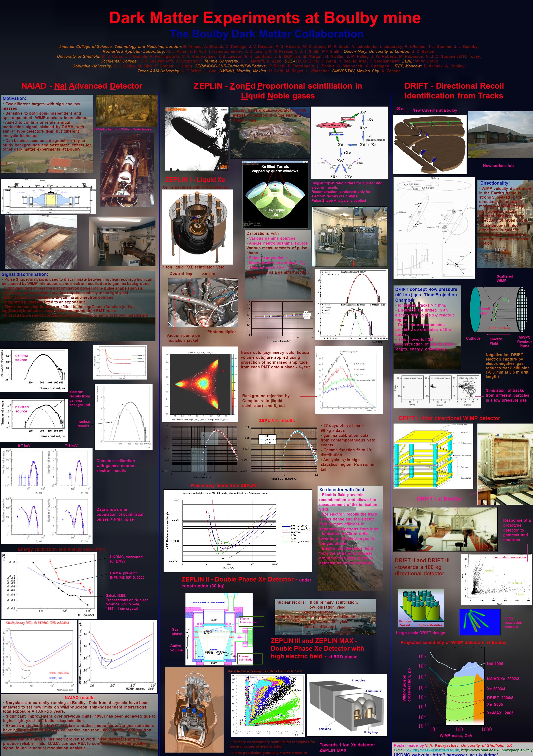Image resolution: width=533 pixels, height=756 pixels.
Task: Click the 'Scattered WIMP' label
Action: point(505,279)
